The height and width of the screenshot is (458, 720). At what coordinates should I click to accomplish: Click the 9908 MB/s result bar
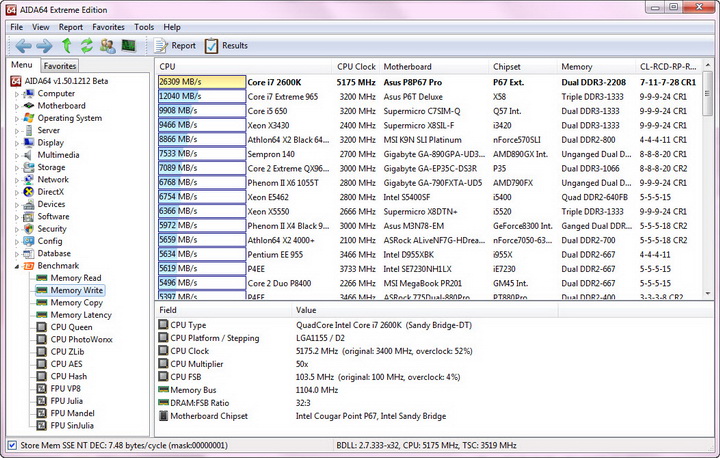click(x=202, y=111)
